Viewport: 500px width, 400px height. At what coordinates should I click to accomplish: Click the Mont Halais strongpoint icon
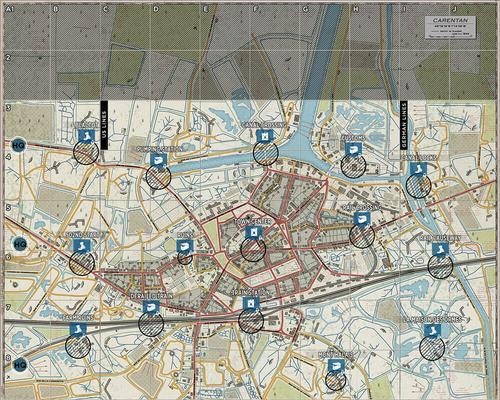coord(336,365)
